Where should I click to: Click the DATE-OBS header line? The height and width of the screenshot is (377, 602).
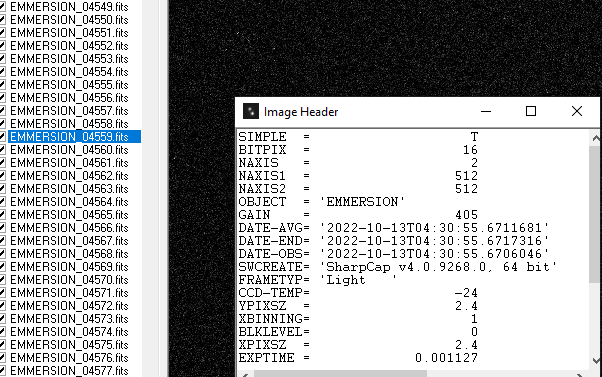pyautogui.click(x=394, y=254)
